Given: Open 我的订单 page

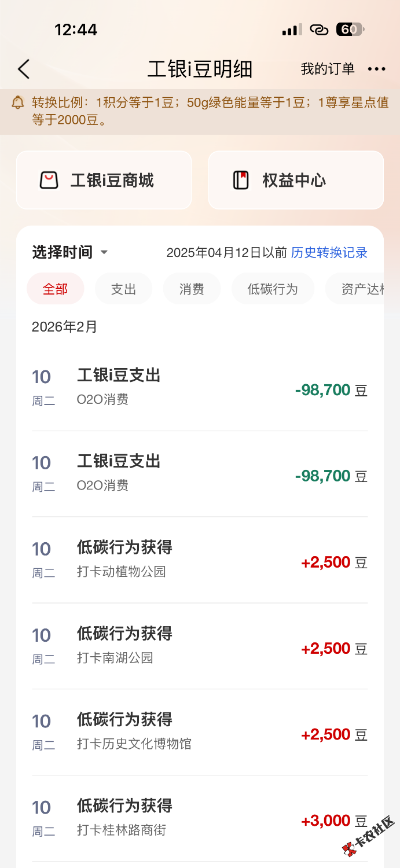Looking at the screenshot, I should 328,69.
